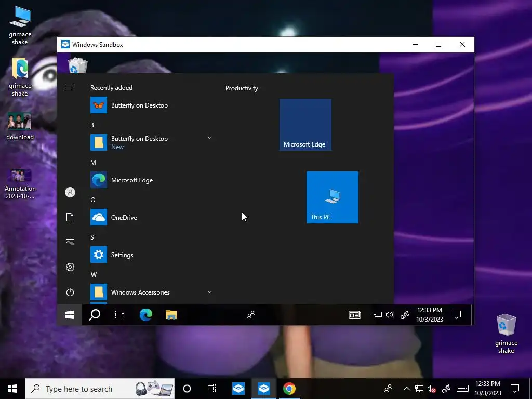Click the Recently added heading

point(111,87)
